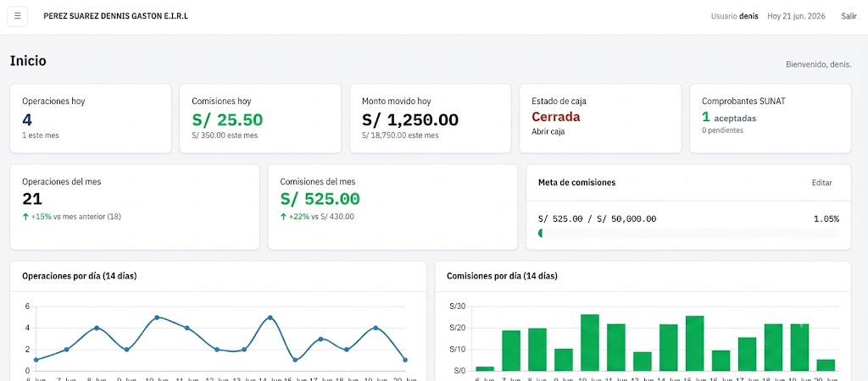Click Salir to log out
868x381 pixels.
(x=849, y=16)
